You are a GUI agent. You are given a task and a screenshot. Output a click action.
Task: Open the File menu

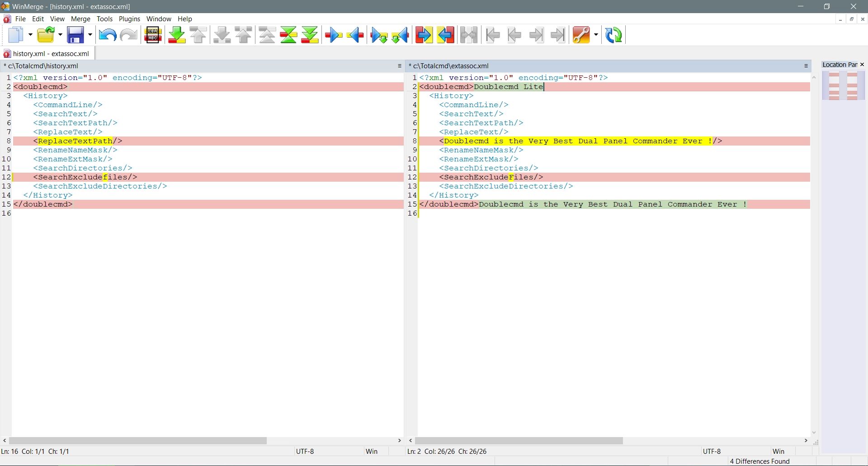[x=20, y=19]
